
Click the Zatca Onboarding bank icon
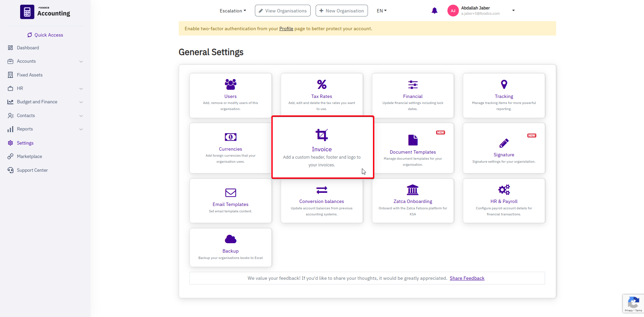click(x=413, y=190)
